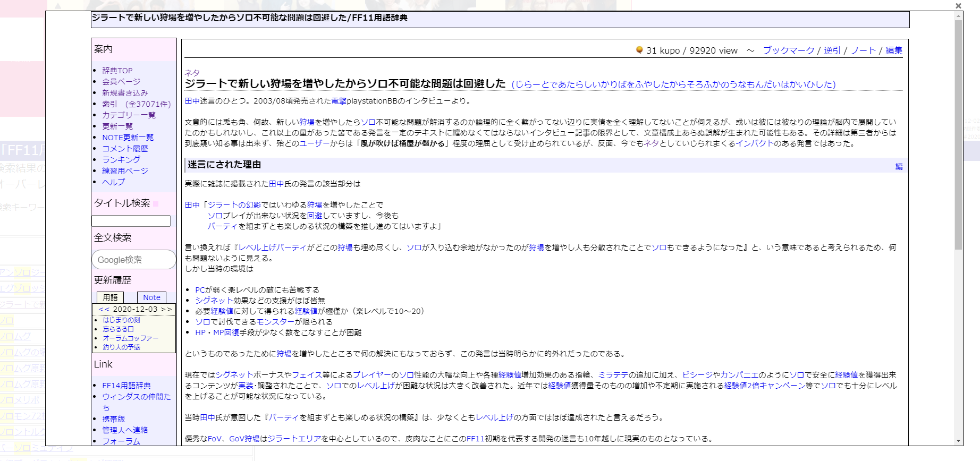Open ウィンダスの仲間たち link
Screen dimensions: 980x461
click(x=137, y=402)
